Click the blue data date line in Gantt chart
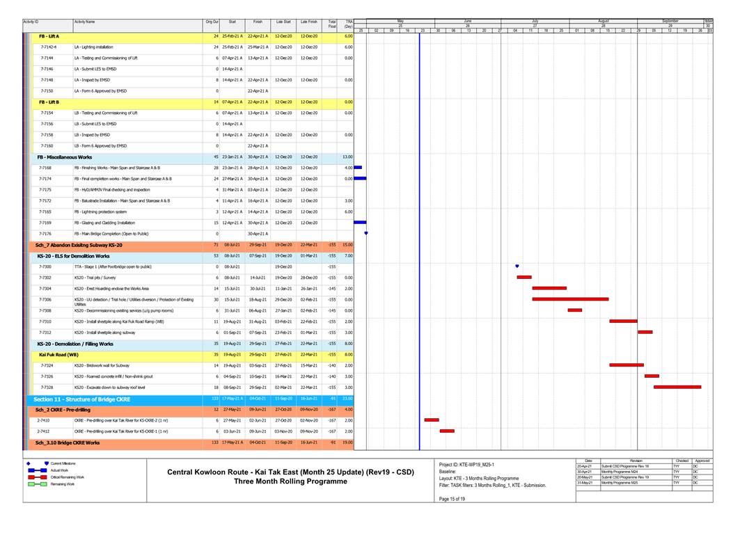Screen dimensions: 756x535 (x=420, y=209)
